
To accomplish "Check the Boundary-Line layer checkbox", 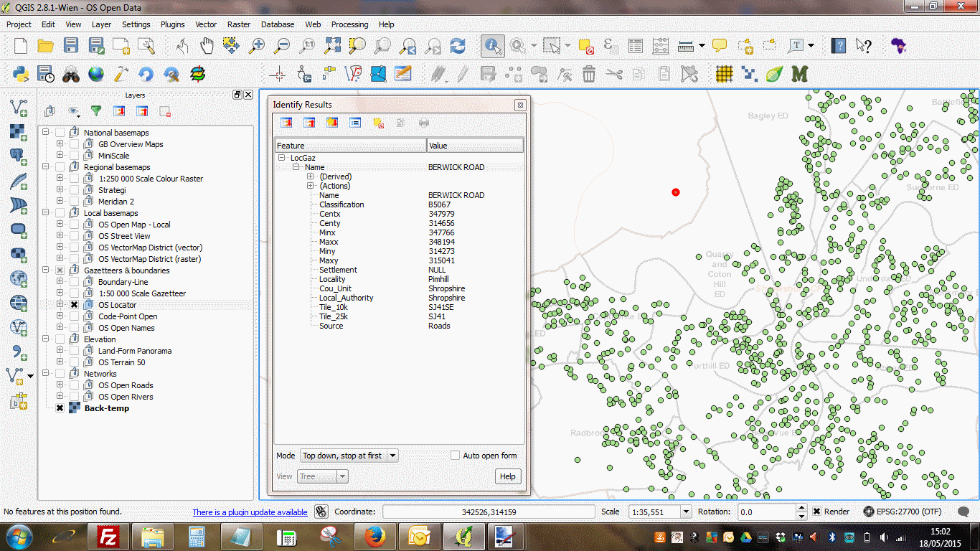I will (x=74, y=282).
